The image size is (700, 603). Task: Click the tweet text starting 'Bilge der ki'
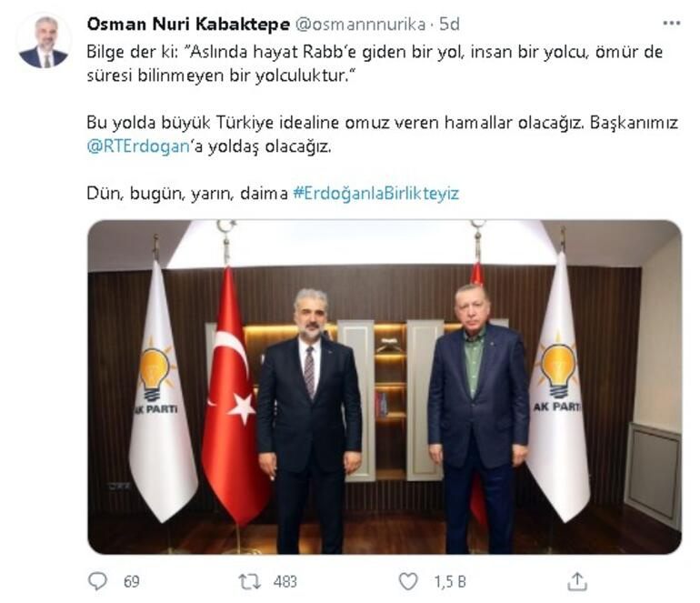[375, 64]
